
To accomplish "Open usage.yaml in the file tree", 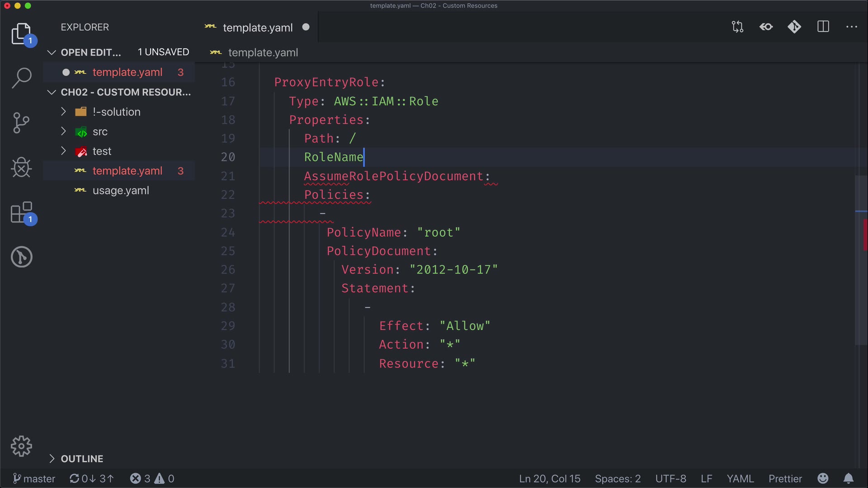I will click(121, 191).
